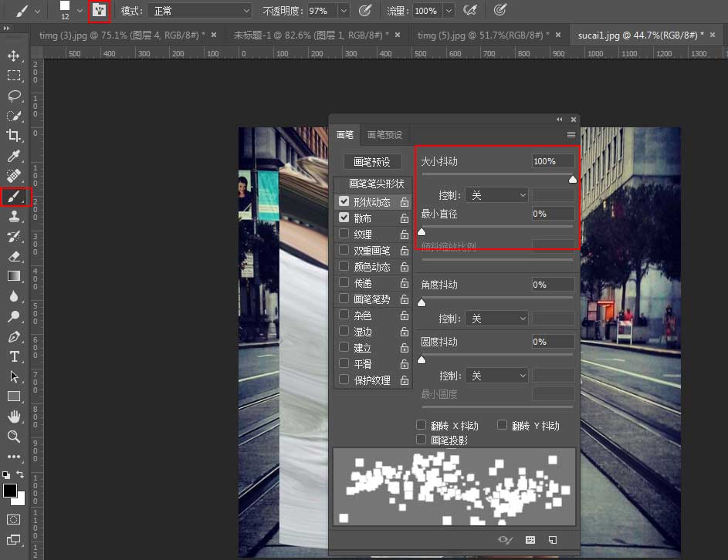Select the Eyedropper tool

[x=14, y=157]
